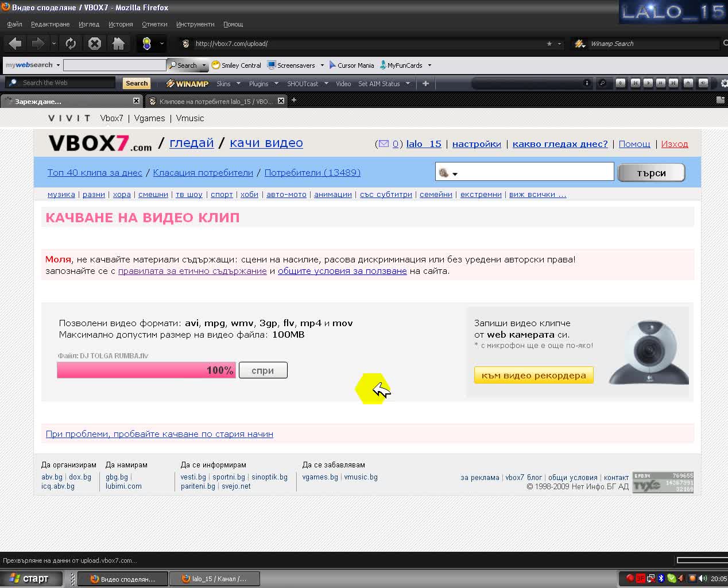Click the tab list icon at the tab bar's right end
Image resolution: width=728 pixels, height=588 pixels.
tap(721, 100)
